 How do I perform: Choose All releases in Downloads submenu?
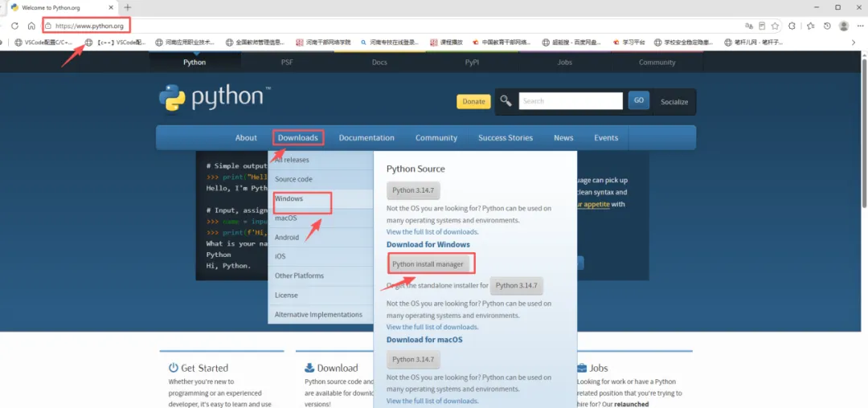coord(321,160)
